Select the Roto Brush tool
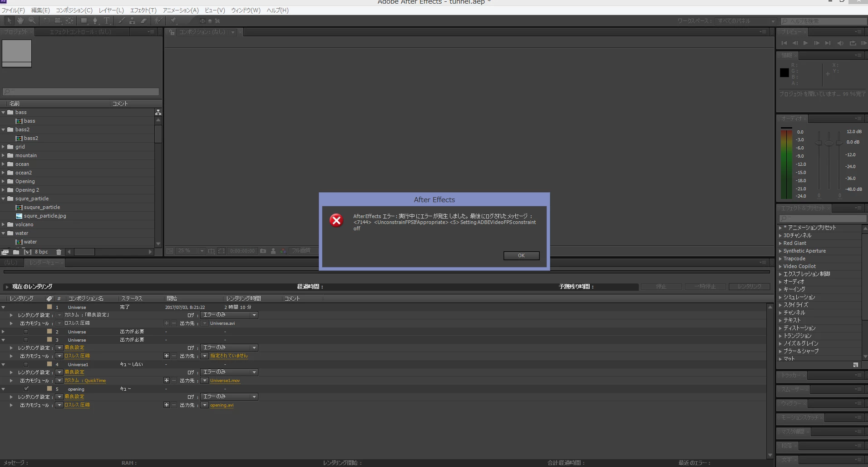This screenshot has width=868, height=467. pos(158,20)
